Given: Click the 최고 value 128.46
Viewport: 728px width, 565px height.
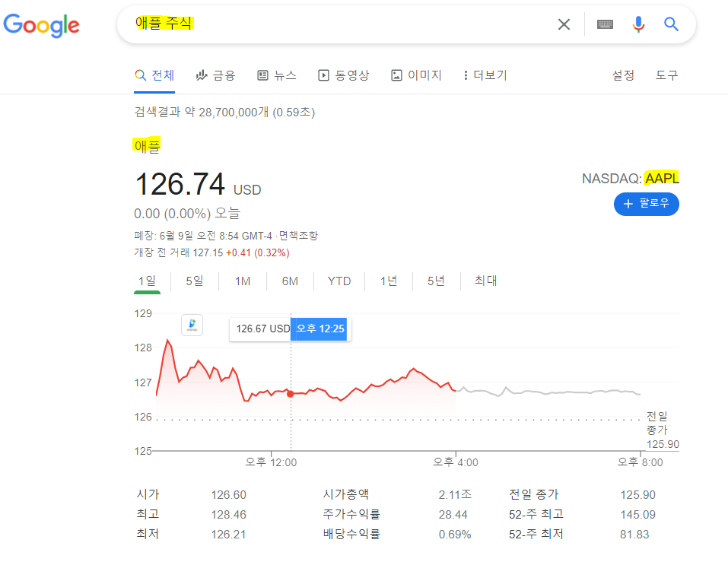Looking at the screenshot, I should coord(228,515).
